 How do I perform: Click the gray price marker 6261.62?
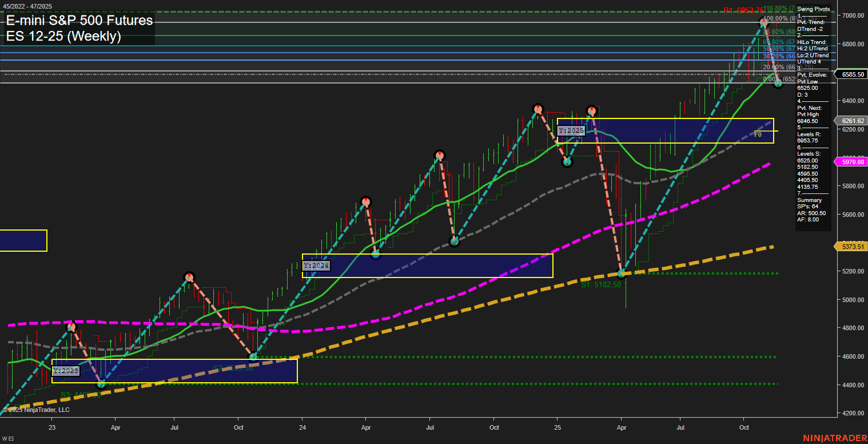(x=851, y=121)
